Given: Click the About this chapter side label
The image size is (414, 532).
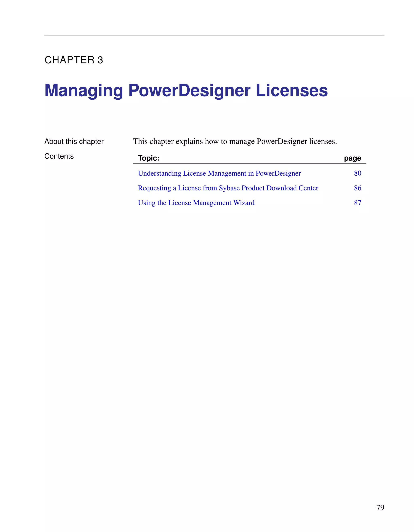Looking at the screenshot, I should point(74,141).
